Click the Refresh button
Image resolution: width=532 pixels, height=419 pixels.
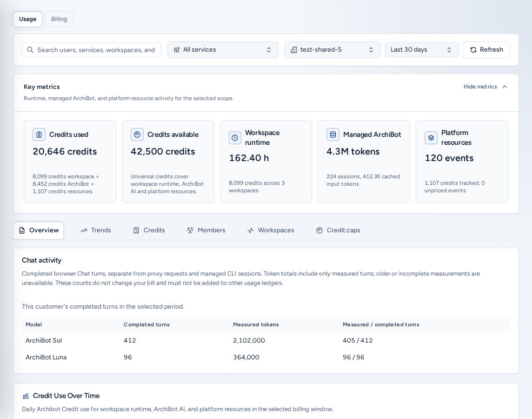tap(486, 50)
